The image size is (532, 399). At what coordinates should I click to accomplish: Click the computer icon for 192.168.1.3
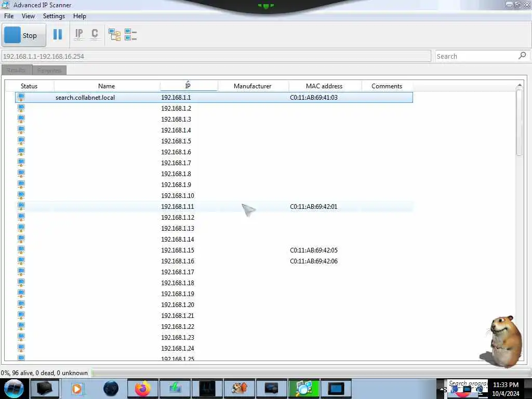[21, 119]
